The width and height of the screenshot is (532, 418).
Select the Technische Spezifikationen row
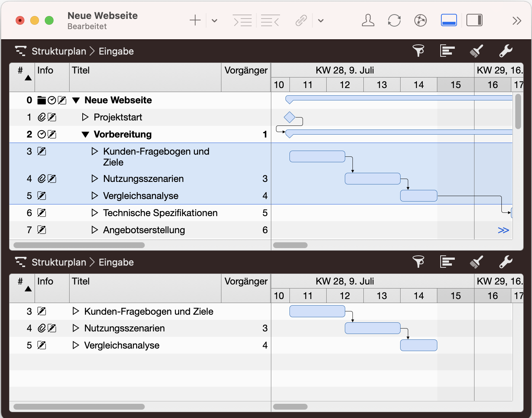(160, 213)
